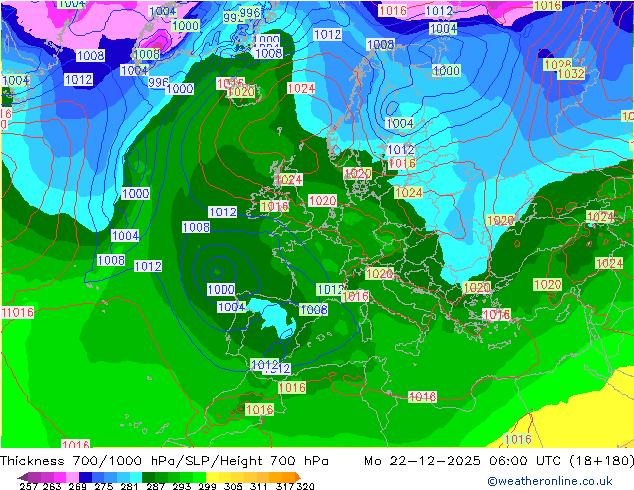
Task: Click the red 1016 label near Crete
Action: pyautogui.click(x=497, y=314)
